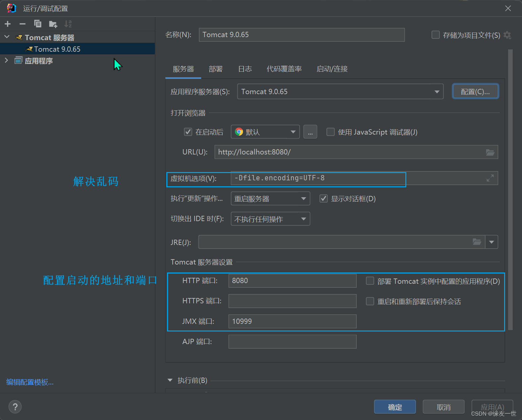This screenshot has height=420, width=522.
Task: Sort configurations alphabetically
Action: [x=68, y=24]
